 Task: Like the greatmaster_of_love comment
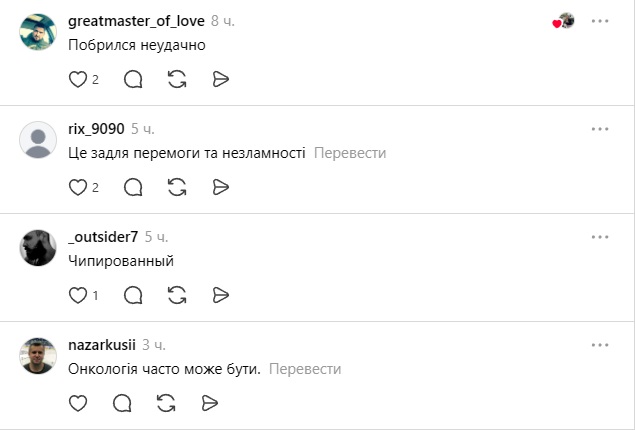78,79
